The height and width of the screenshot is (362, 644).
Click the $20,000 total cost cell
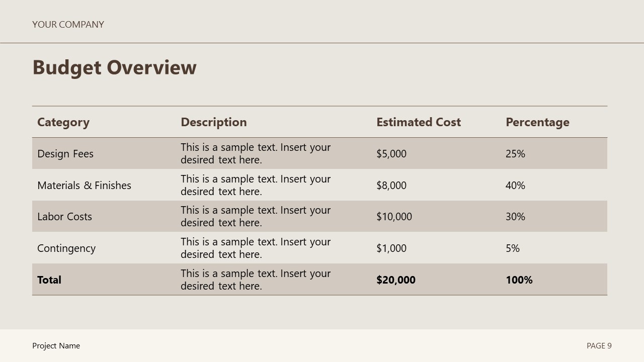pos(396,280)
